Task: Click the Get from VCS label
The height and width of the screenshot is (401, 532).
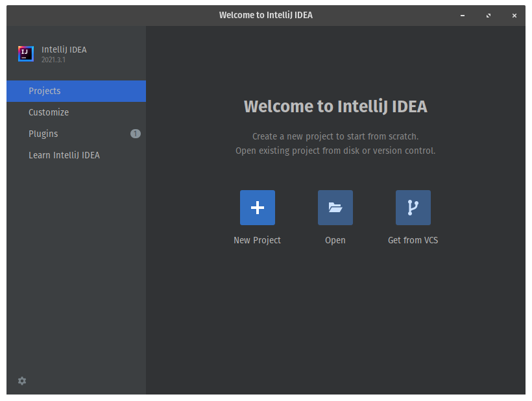Action: click(413, 240)
